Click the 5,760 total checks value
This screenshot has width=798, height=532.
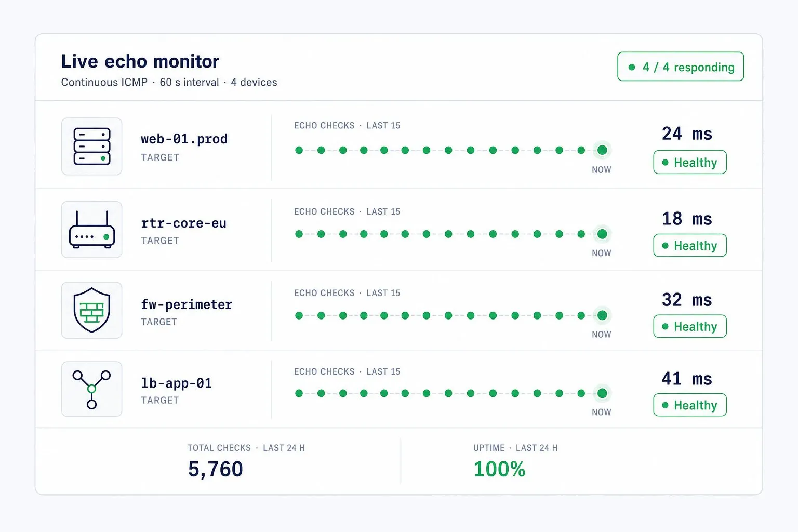point(215,469)
